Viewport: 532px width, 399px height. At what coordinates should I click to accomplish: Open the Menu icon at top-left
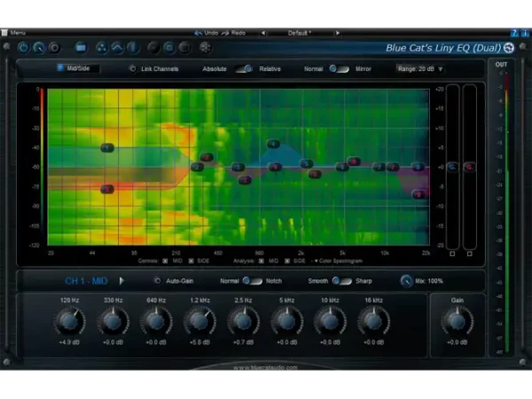pyautogui.click(x=4, y=33)
